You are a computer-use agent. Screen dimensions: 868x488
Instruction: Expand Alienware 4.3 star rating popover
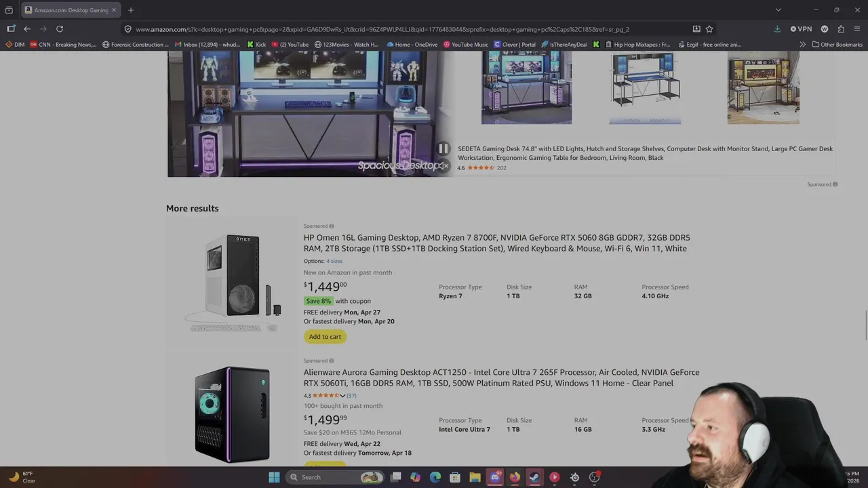(342, 396)
